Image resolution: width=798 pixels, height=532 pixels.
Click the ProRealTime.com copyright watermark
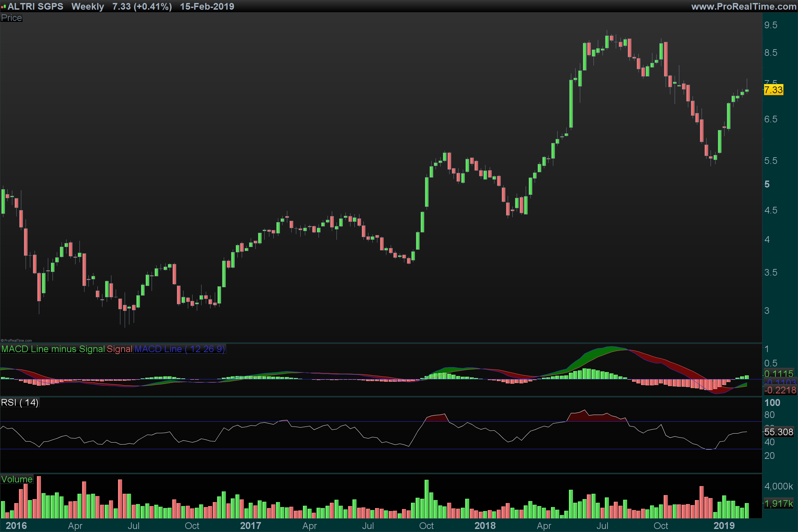click(x=16, y=340)
